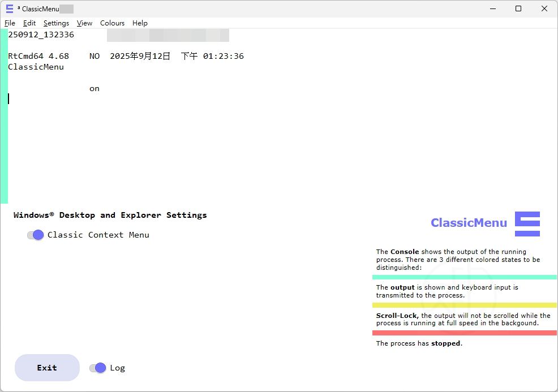
Task: Close the ClassicMenu window
Action: (544, 8)
